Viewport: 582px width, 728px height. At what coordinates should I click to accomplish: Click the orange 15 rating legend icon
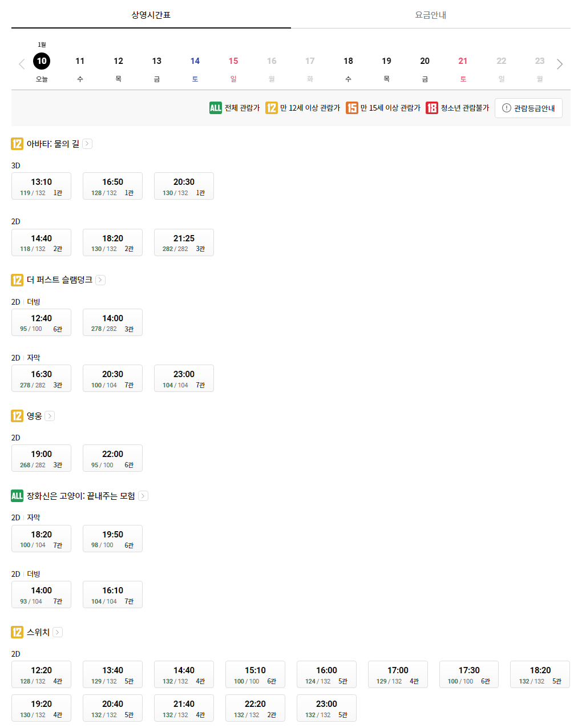point(352,108)
